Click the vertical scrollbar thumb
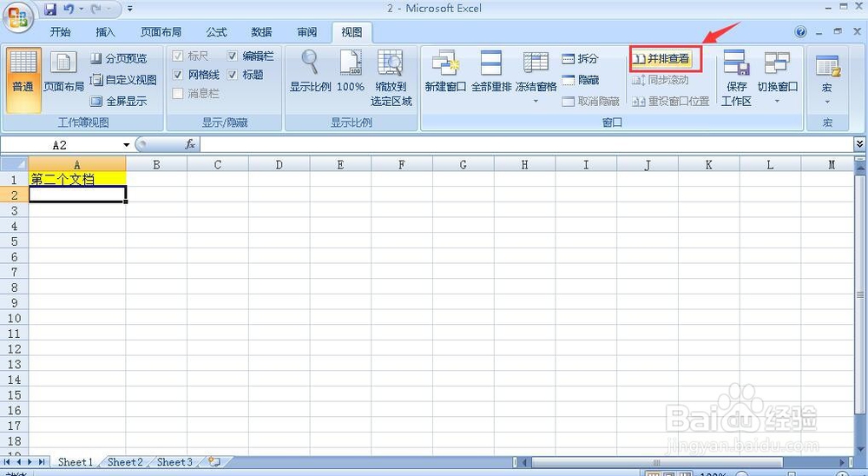The width and height of the screenshot is (868, 476). click(859, 294)
